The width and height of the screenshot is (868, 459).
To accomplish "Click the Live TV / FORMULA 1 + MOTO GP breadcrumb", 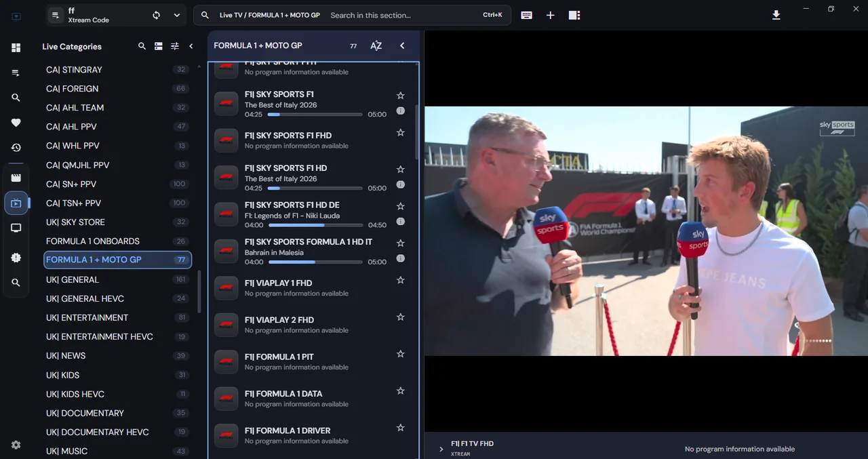I will click(x=270, y=15).
